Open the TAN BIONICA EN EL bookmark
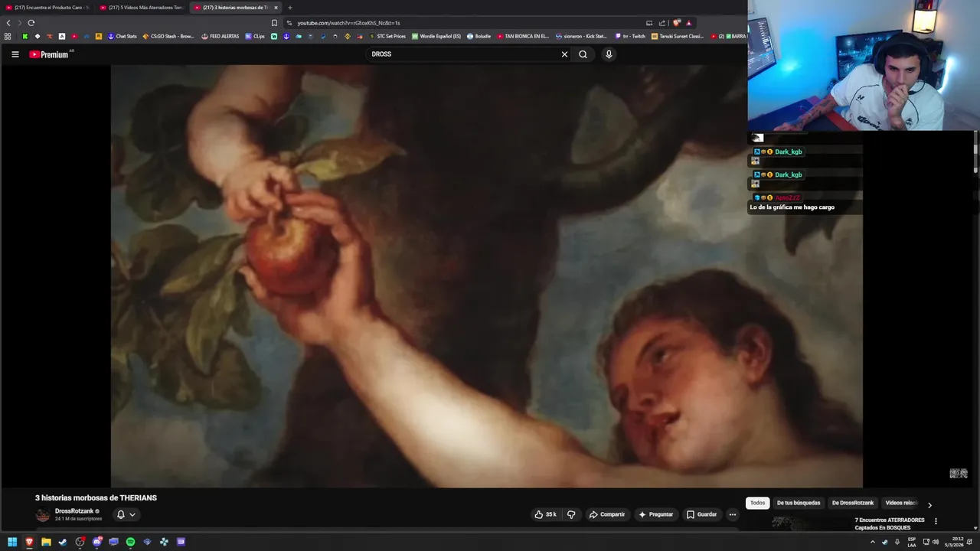 point(523,36)
